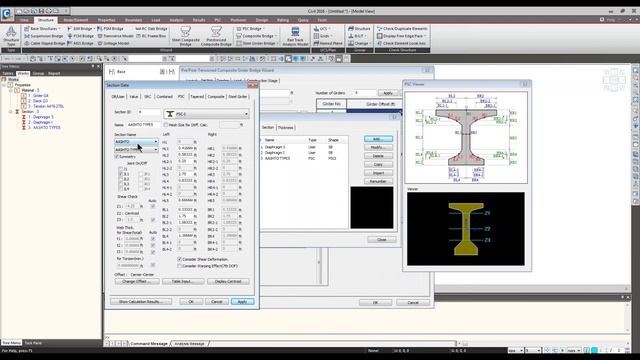Toggle the JL4 joint checkbox
The height and width of the screenshot is (360, 640).
click(120, 189)
